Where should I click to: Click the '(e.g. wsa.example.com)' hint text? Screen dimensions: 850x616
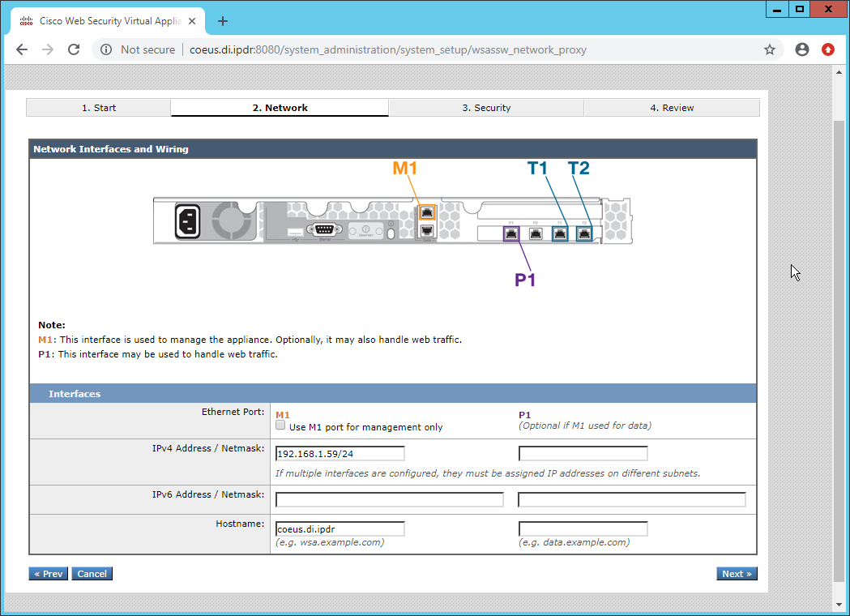coord(330,542)
